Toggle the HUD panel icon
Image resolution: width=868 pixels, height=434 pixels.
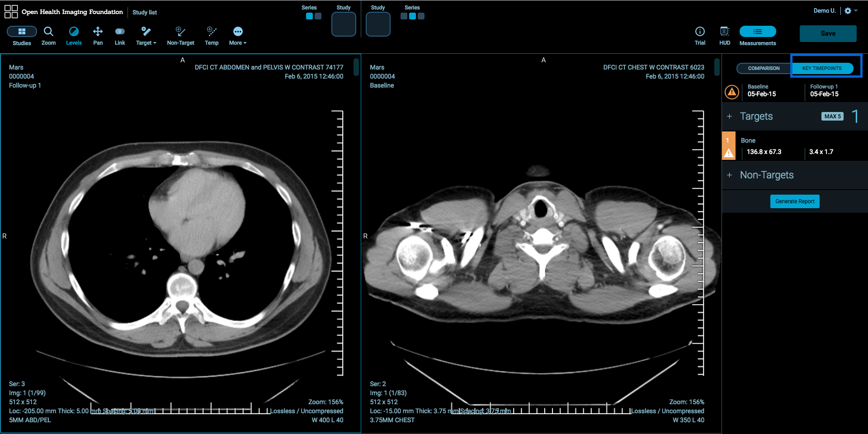(725, 35)
